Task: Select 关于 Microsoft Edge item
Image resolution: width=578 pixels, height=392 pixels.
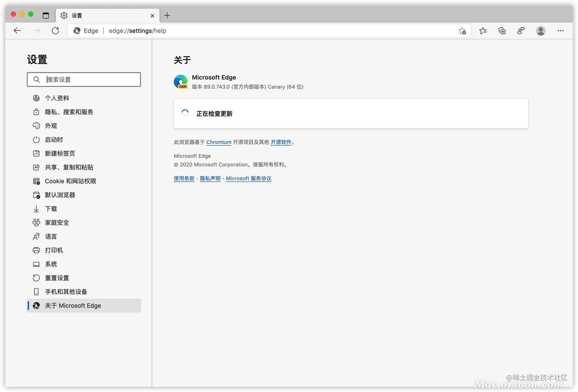Action: point(84,306)
